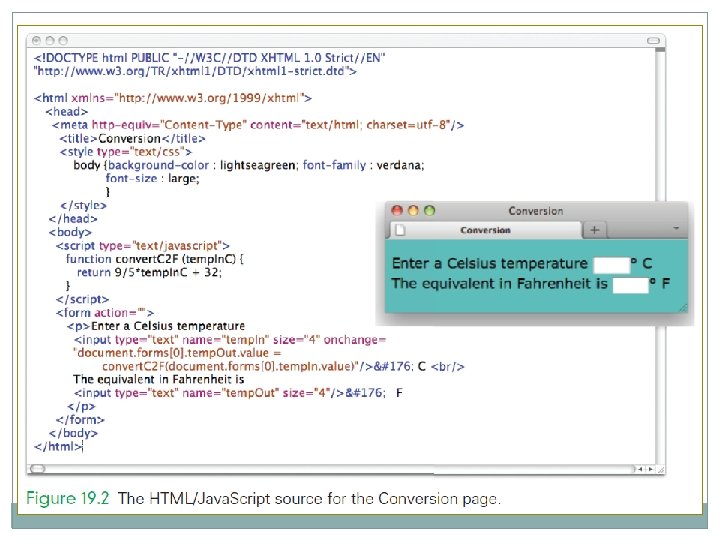This screenshot has height=540, width=720.
Task: Click the name="tempOut" input tag line
Action: [238, 393]
